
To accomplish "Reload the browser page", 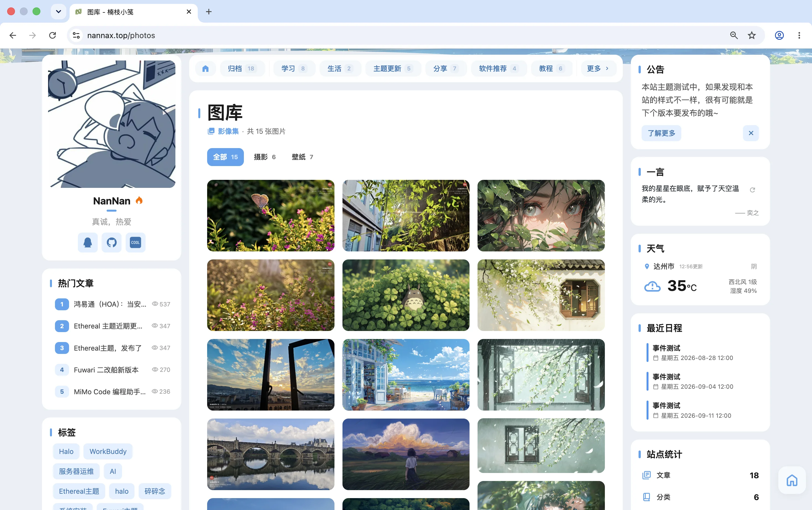I will 52,35.
